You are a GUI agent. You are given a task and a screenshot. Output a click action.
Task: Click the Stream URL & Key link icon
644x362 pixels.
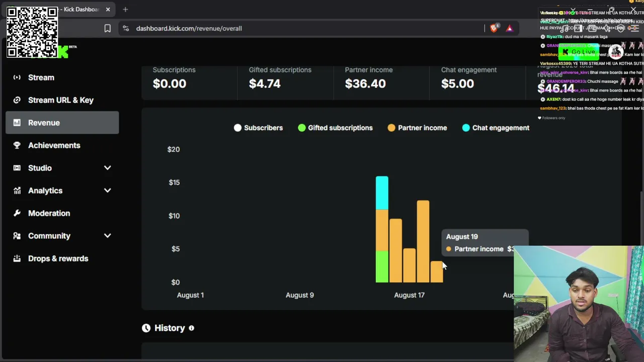(17, 100)
